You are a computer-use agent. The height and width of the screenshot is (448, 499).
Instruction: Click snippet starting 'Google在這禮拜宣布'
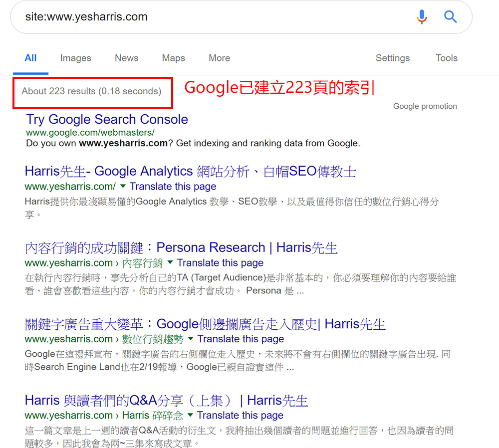[238, 361]
